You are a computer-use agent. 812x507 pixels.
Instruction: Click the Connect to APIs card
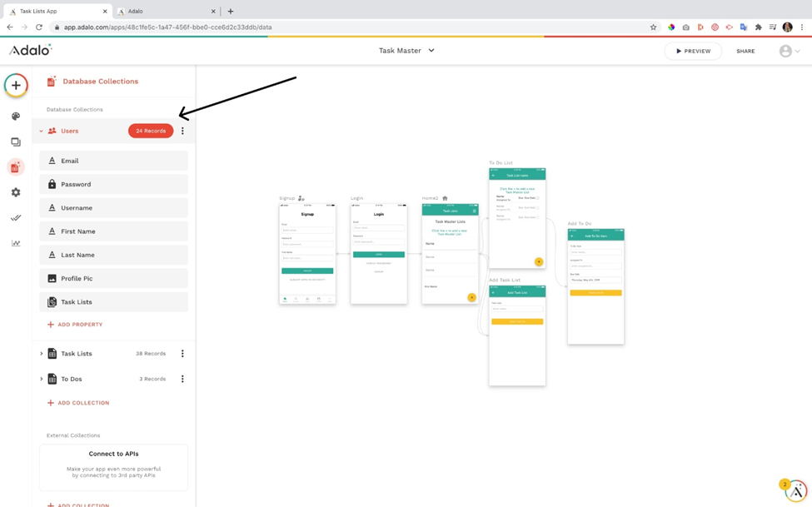(113, 467)
